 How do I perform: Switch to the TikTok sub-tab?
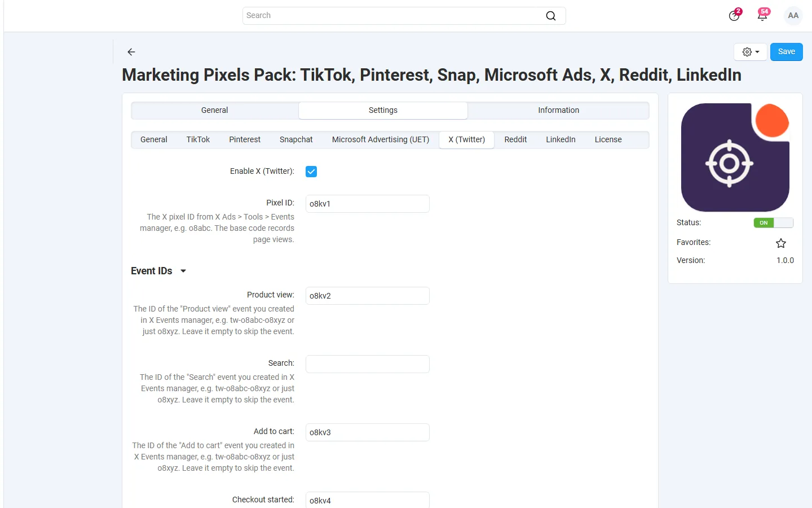pos(198,140)
